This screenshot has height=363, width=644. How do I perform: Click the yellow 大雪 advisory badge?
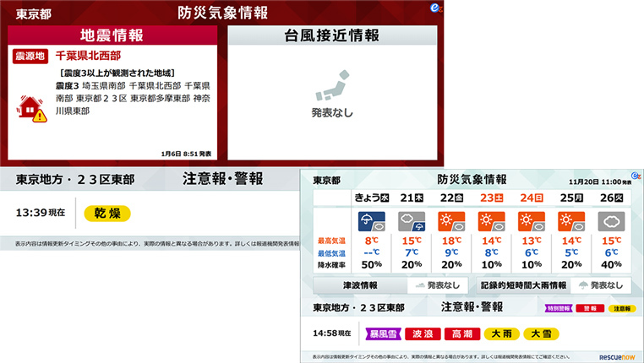pos(542,334)
